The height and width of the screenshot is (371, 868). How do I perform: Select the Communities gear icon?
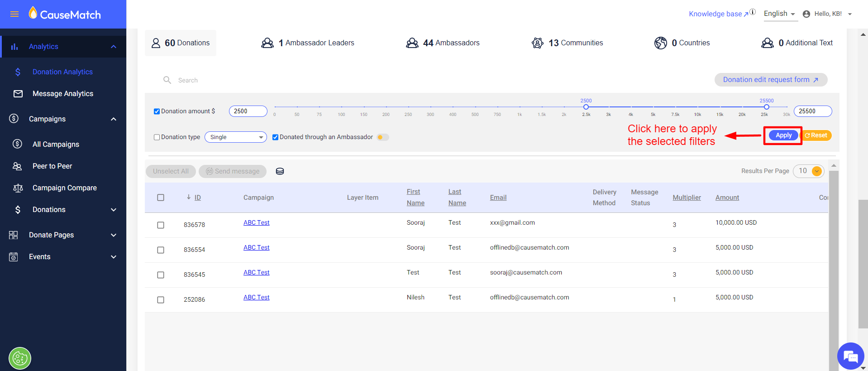click(538, 43)
